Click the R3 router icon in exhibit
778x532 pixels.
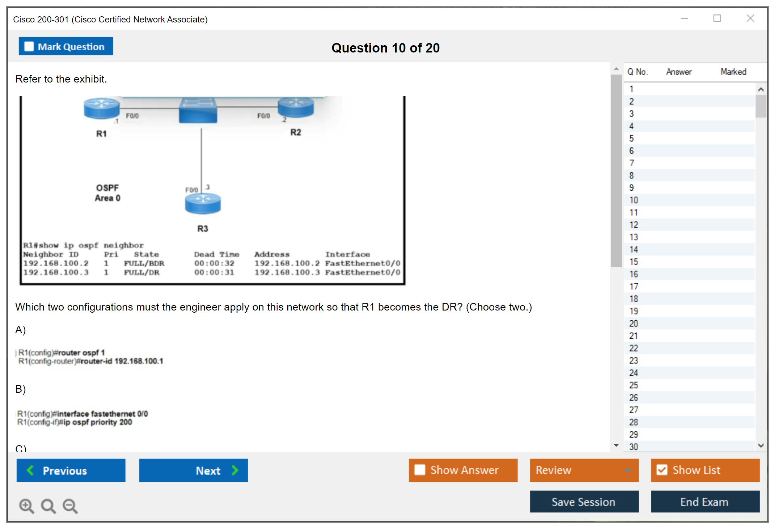(x=203, y=204)
